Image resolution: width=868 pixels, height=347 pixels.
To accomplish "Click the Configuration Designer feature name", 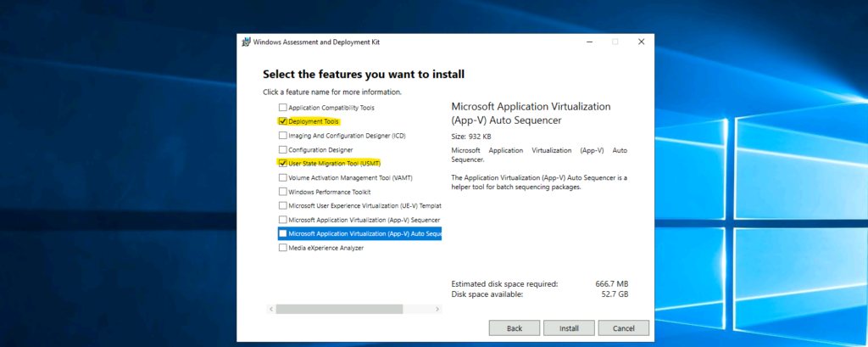I will (x=320, y=149).
